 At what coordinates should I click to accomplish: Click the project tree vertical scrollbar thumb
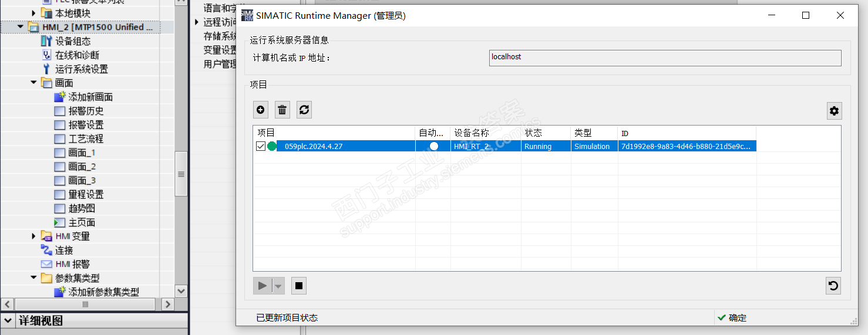tap(181, 174)
